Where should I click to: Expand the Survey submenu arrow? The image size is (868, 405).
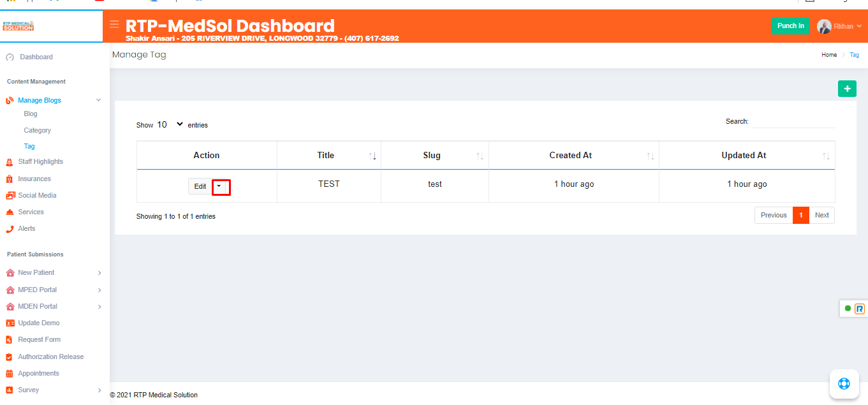99,390
